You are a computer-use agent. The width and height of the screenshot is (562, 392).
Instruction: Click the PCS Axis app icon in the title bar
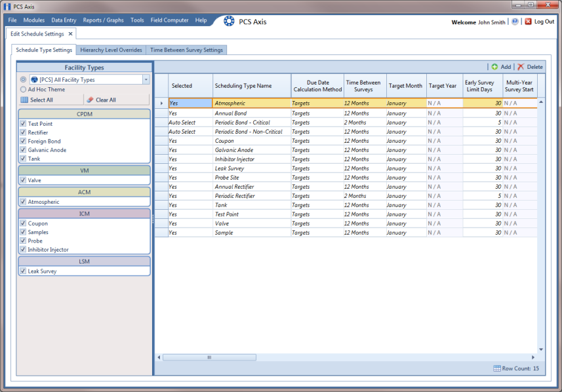point(7,7)
